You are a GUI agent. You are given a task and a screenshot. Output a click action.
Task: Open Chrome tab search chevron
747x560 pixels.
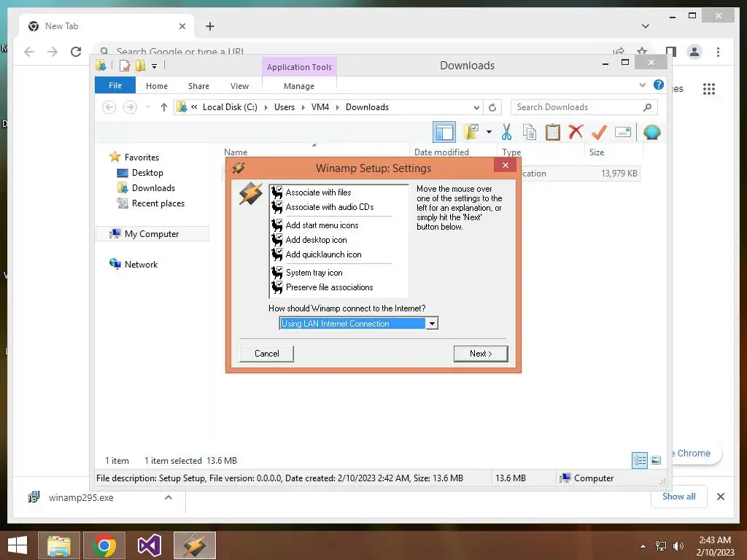pos(646,26)
